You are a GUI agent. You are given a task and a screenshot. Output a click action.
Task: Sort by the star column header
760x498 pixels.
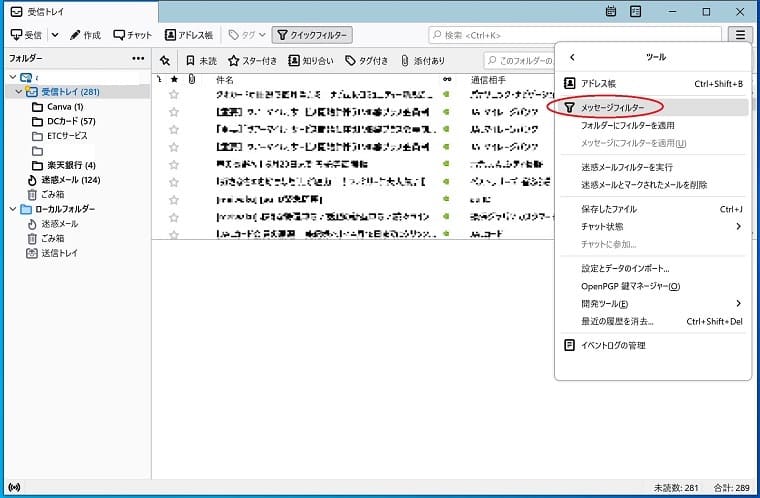pos(174,80)
